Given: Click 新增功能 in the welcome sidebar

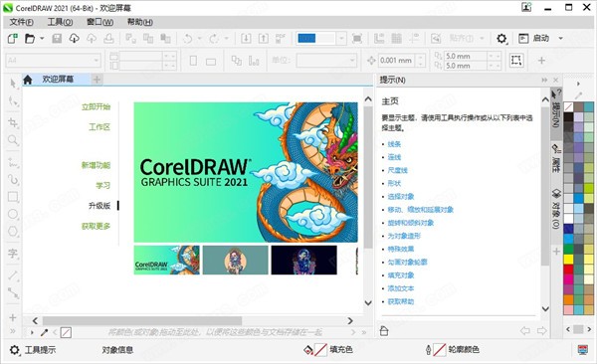Looking at the screenshot, I should coord(96,165).
